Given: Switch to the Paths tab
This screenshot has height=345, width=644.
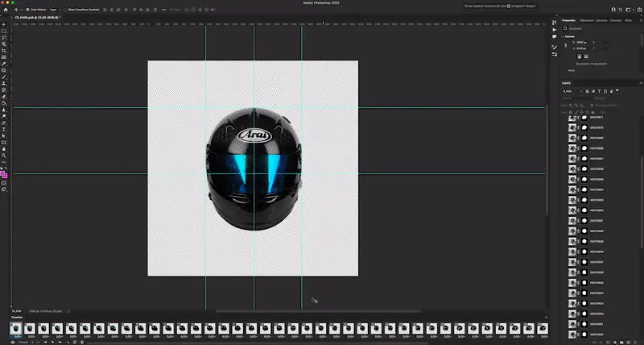Looking at the screenshot, I should click(x=628, y=20).
